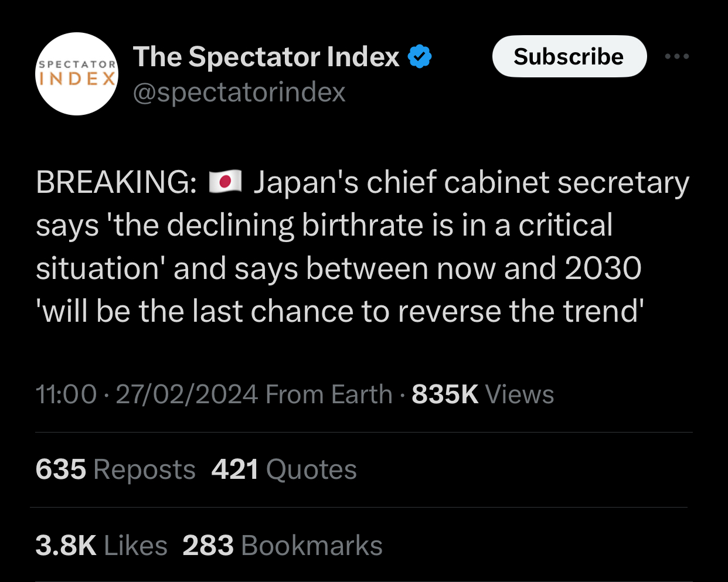Click the Japan flag emoji
728x582 pixels.
click(x=225, y=182)
